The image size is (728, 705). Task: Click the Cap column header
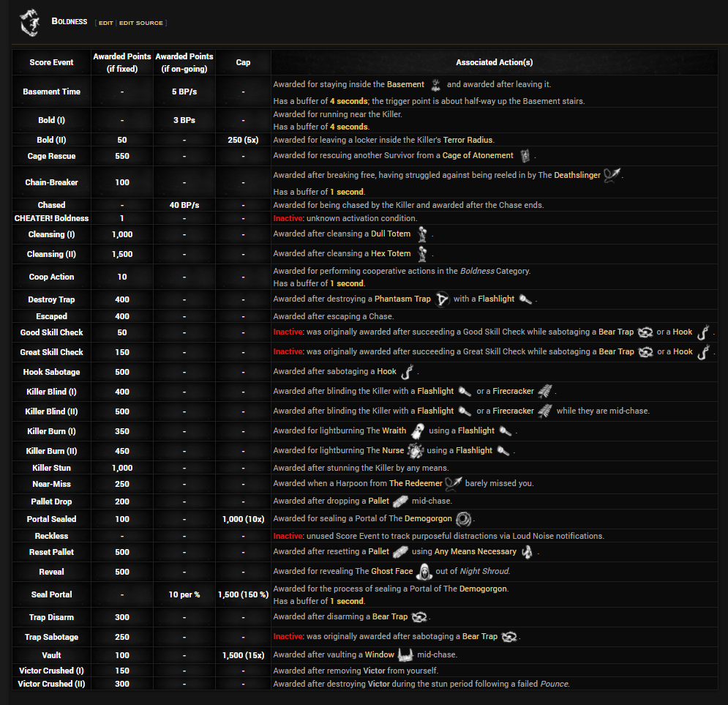[243, 62]
